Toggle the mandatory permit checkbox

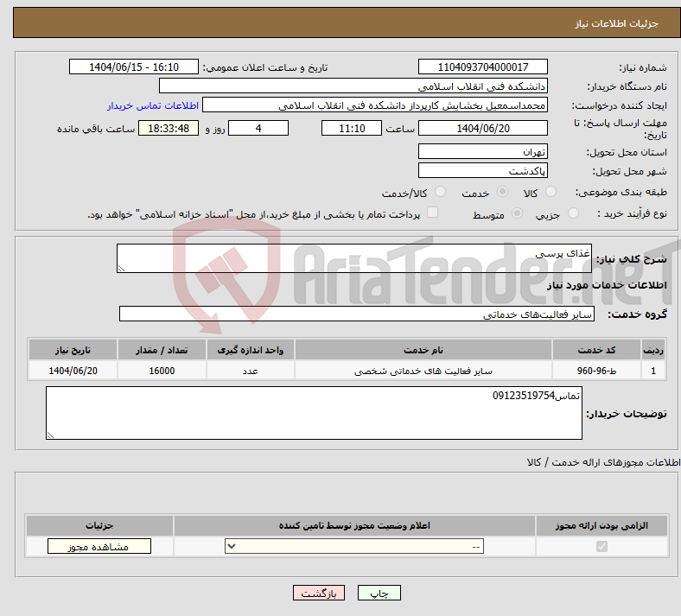click(x=601, y=546)
